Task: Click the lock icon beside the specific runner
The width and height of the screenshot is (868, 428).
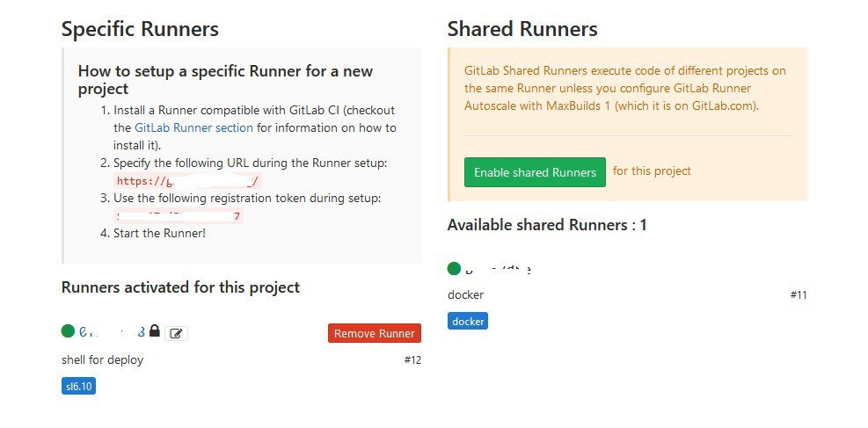Action: click(155, 330)
